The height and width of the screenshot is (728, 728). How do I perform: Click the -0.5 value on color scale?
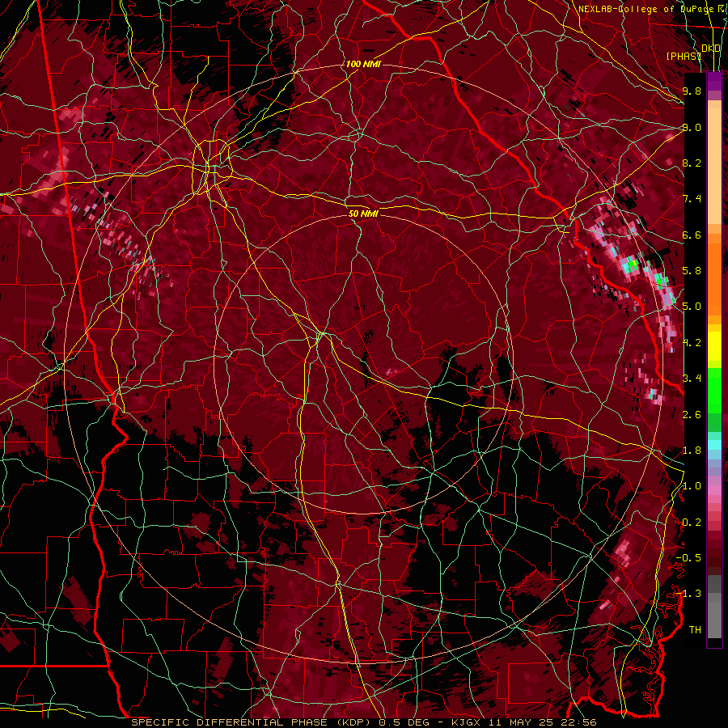pos(688,558)
